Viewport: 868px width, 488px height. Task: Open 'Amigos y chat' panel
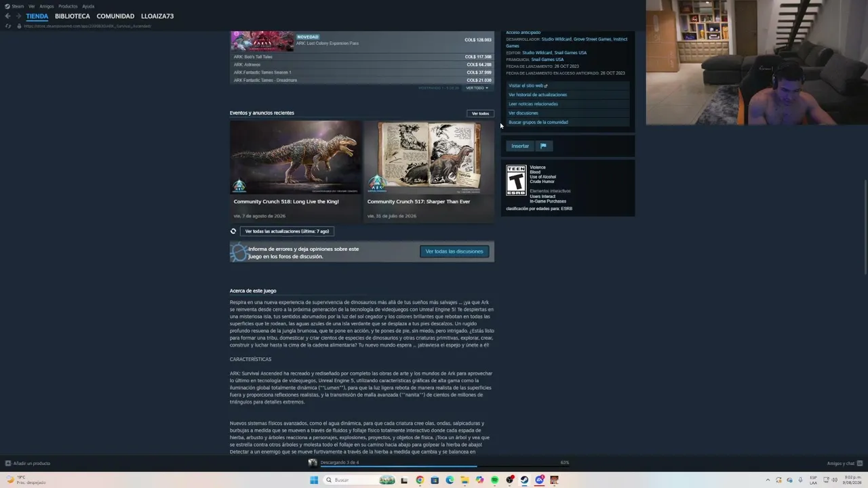tap(844, 464)
